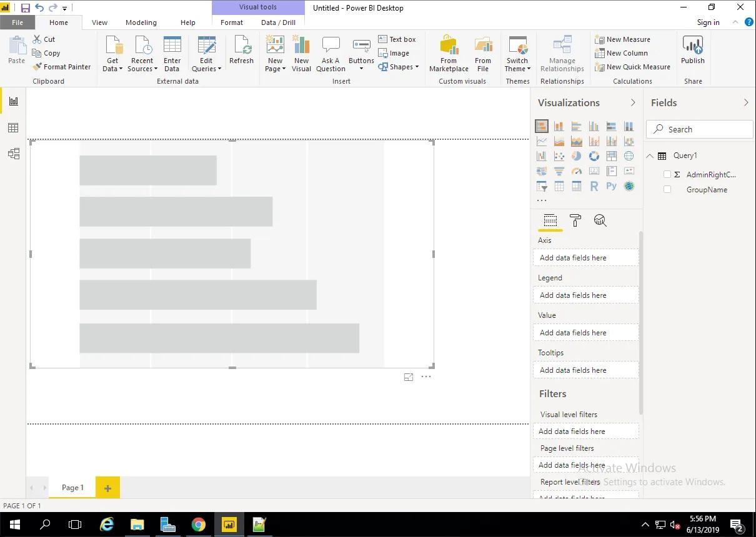Collapse the Query1 table in Fields

click(x=650, y=156)
